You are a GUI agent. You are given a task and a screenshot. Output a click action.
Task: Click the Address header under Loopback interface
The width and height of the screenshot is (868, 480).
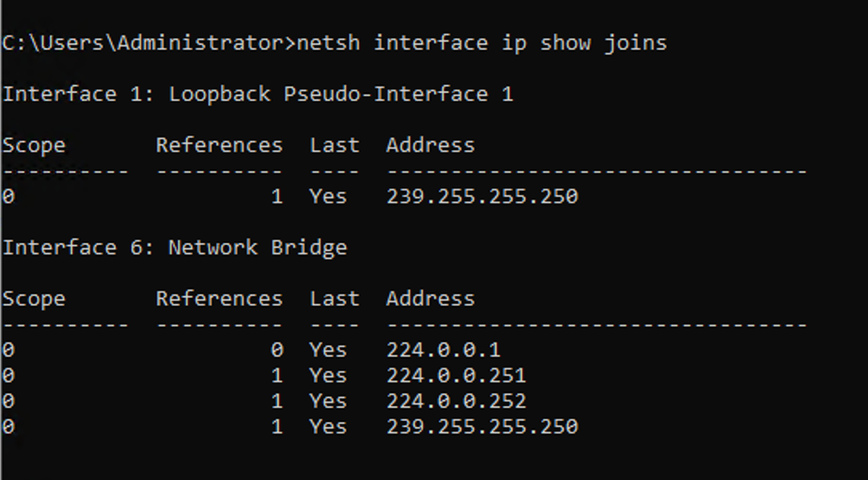pyautogui.click(x=430, y=145)
